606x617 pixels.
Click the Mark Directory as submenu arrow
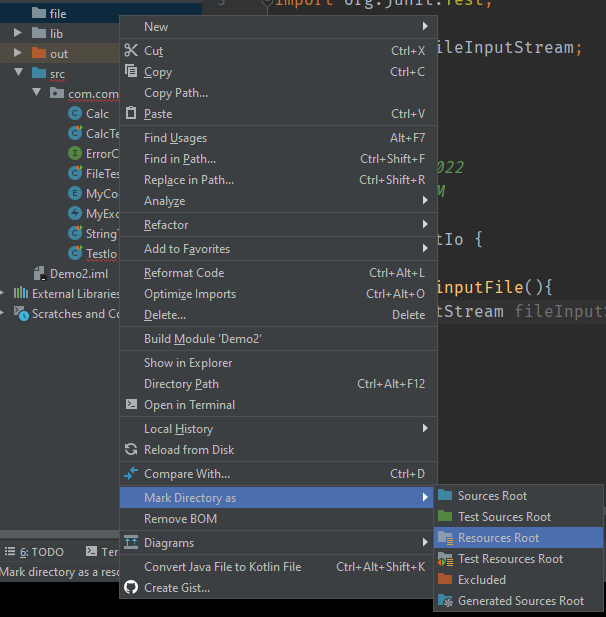[425, 497]
